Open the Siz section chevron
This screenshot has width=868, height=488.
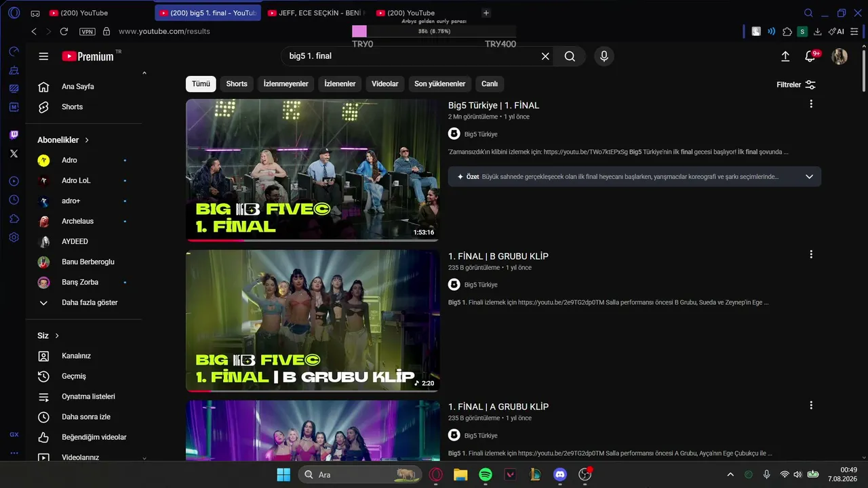[x=57, y=335]
